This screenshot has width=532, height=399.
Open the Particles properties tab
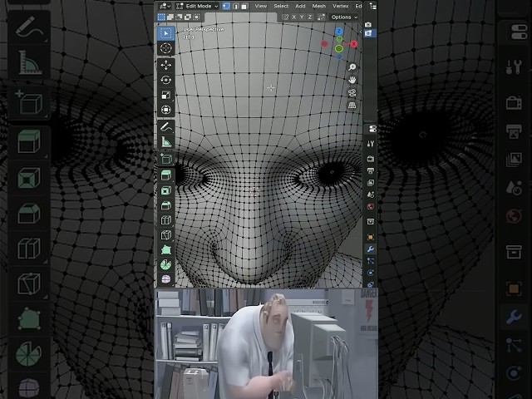[371, 261]
